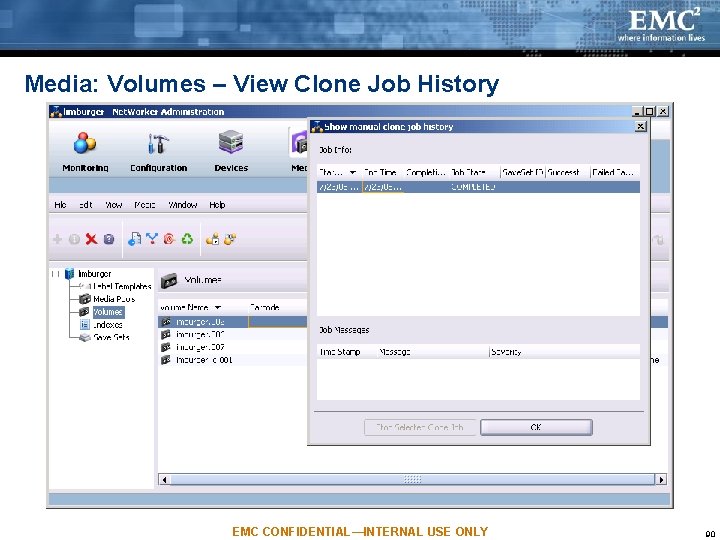Click the SaveSet ID column header

pyautogui.click(x=523, y=173)
